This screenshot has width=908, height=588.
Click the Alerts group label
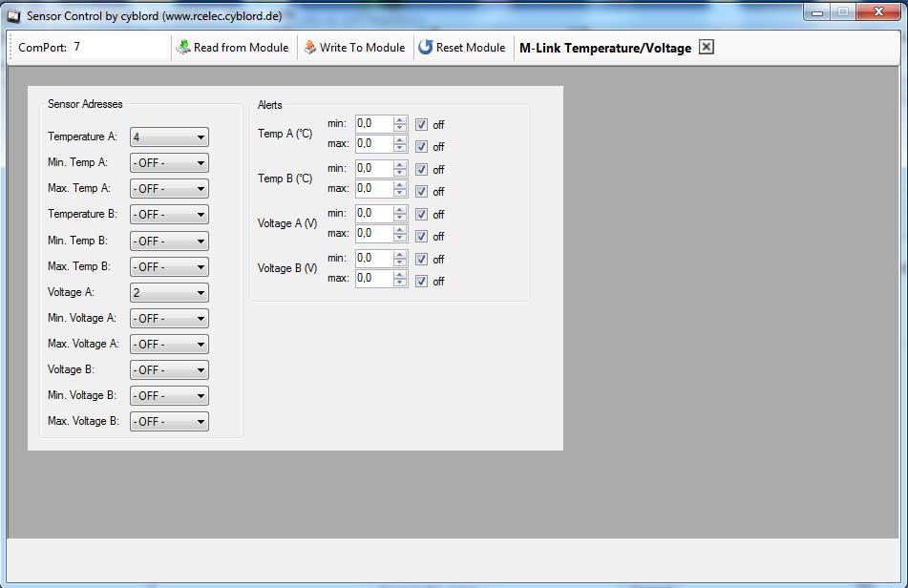coord(270,105)
